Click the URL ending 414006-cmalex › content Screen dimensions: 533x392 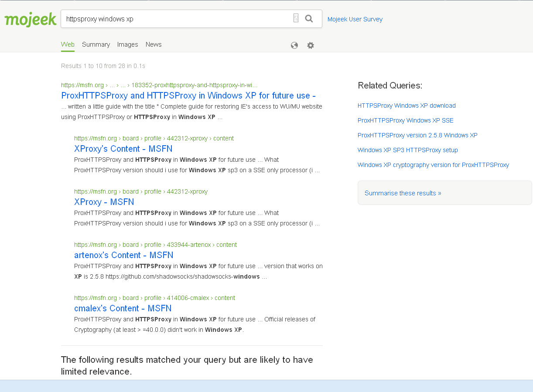point(155,298)
